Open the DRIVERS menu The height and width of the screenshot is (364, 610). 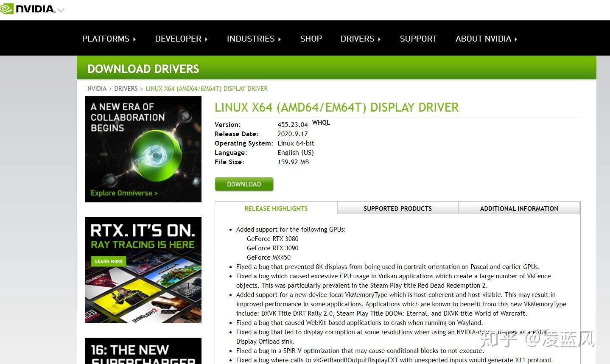(x=361, y=39)
